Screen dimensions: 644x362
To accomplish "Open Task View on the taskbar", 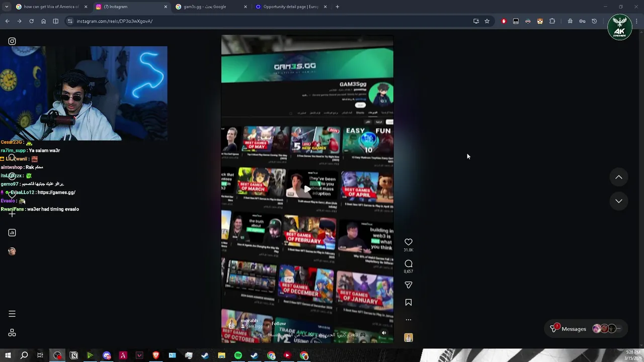I will (x=40, y=355).
